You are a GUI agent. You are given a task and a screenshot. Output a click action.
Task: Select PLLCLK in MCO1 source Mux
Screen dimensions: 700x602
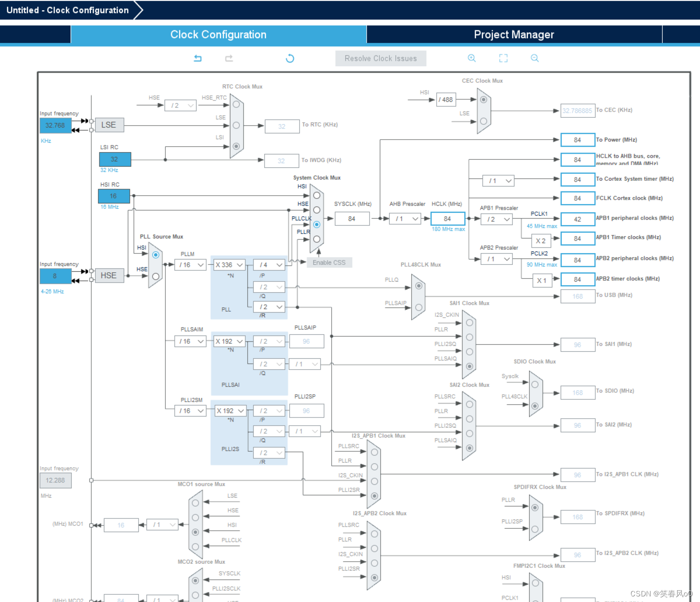tap(195, 546)
